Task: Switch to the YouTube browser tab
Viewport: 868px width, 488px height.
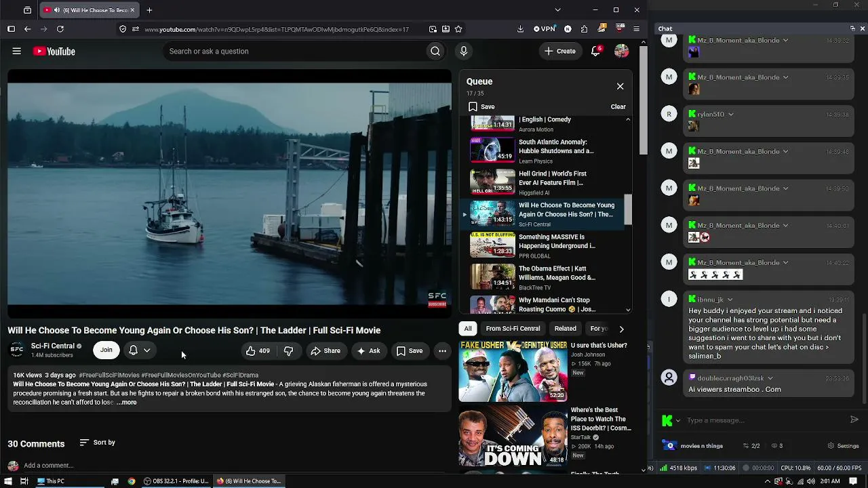Action: point(89,10)
